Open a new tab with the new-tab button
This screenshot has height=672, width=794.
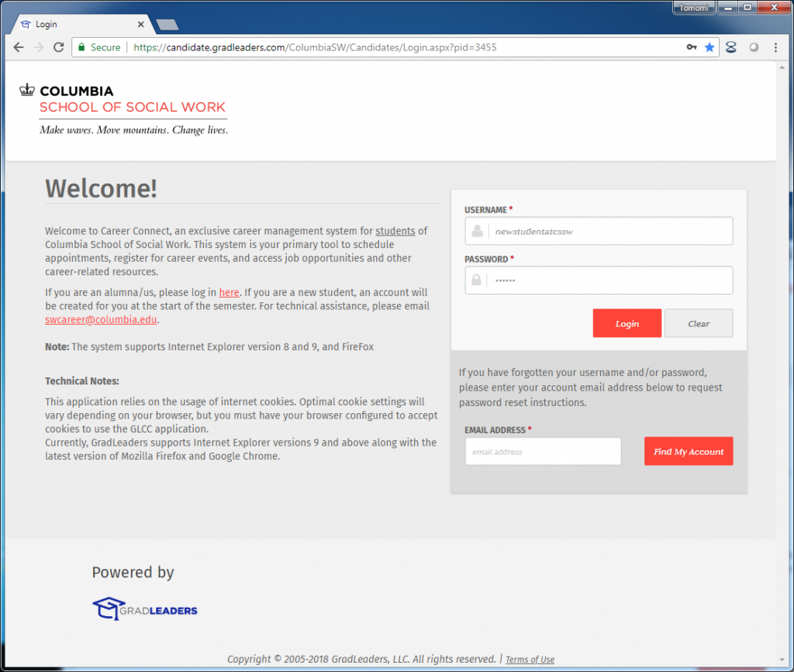[x=167, y=24]
